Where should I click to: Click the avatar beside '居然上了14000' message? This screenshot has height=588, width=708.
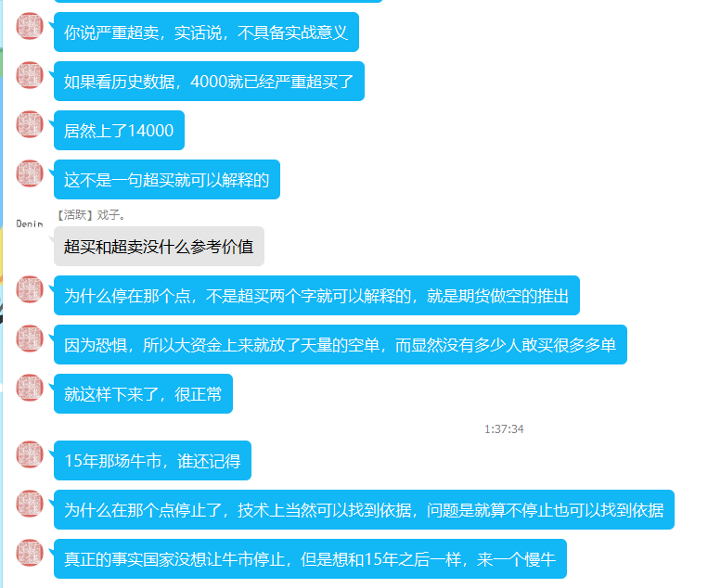tap(30, 124)
